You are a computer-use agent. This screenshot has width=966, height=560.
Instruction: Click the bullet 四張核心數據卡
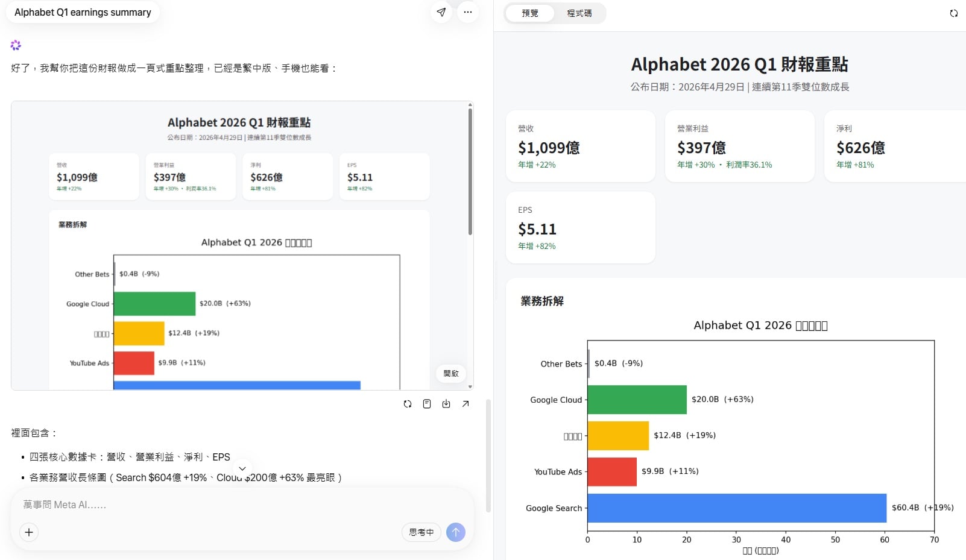click(130, 457)
